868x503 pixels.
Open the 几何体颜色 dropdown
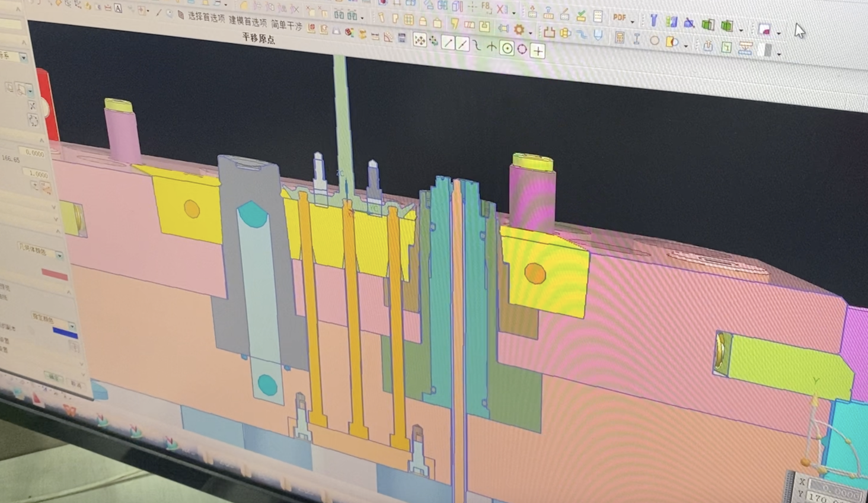tap(59, 255)
